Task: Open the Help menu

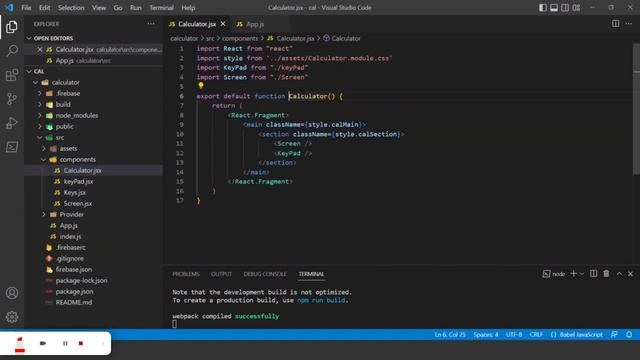Action: [188, 7]
